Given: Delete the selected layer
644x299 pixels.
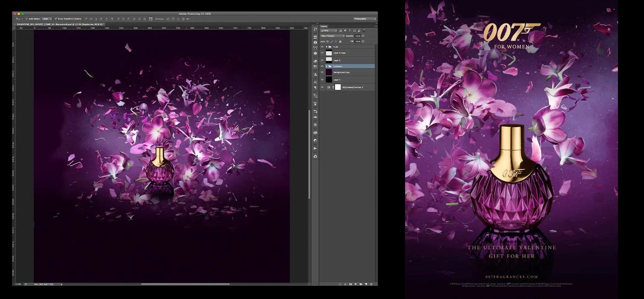Looking at the screenshot, I should click(371, 284).
